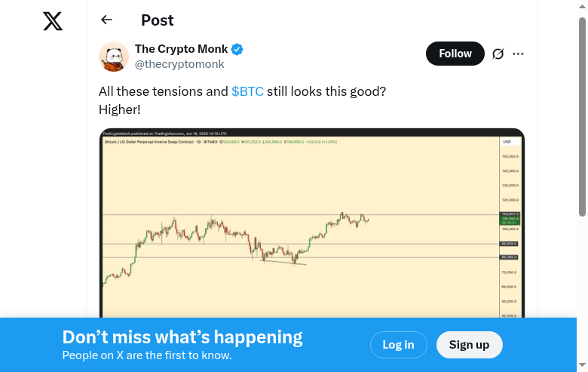Viewport: 588px width, 372px height.
Task: Click the 'Don't miss what's happening' banner heading
Action: pos(182,337)
